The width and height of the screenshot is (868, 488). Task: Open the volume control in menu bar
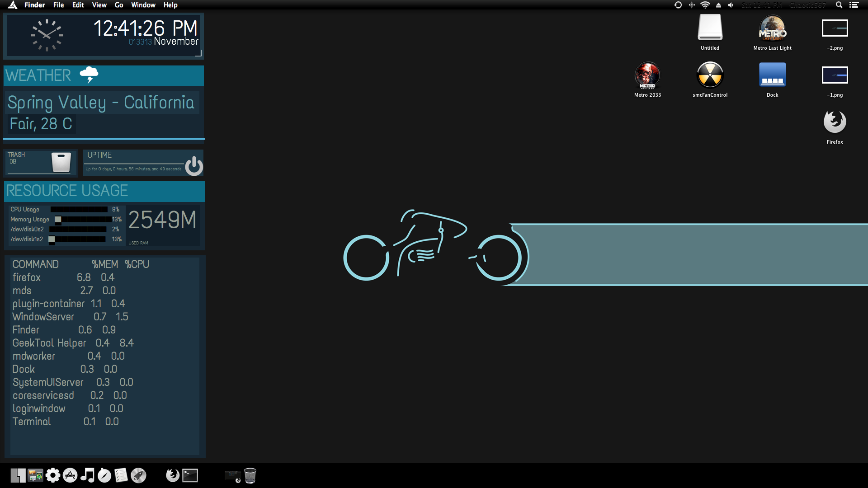click(731, 5)
